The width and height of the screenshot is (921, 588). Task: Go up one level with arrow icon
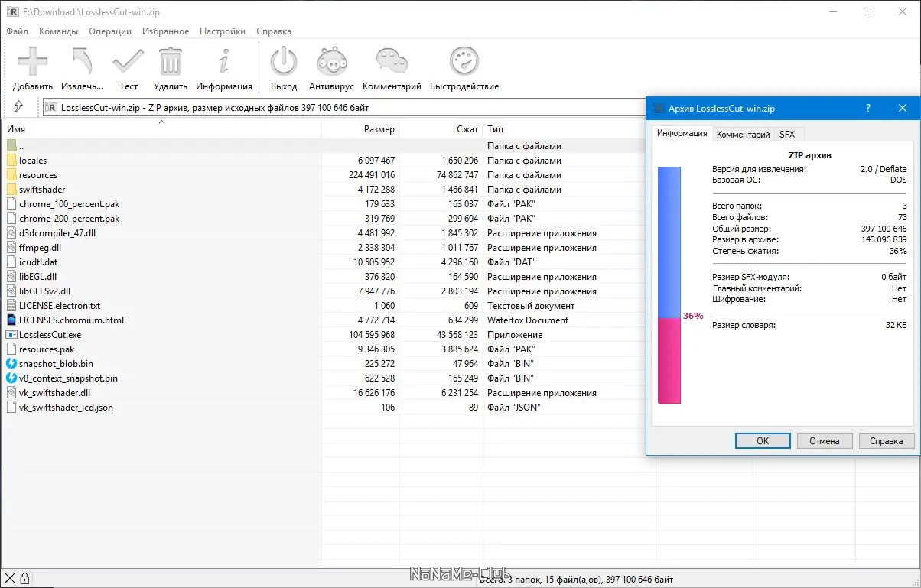[x=18, y=107]
